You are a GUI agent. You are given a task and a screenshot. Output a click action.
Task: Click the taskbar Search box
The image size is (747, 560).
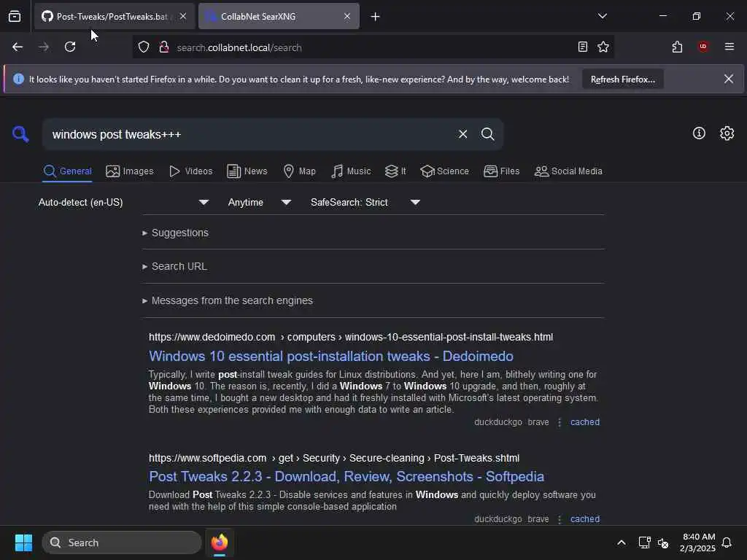[122, 542]
